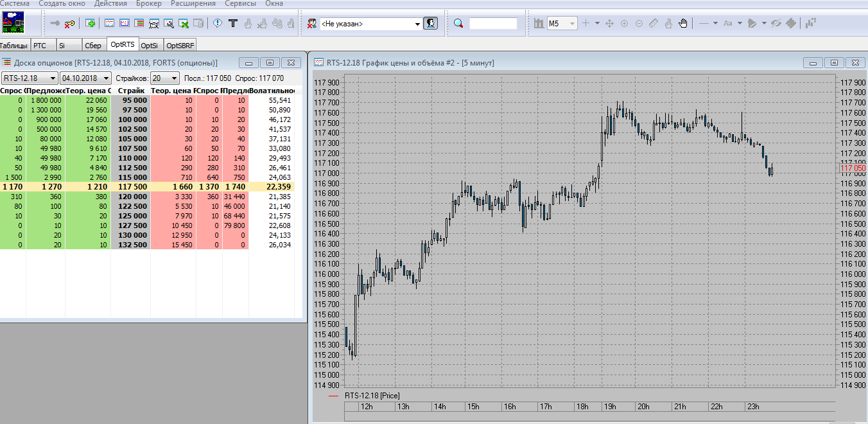Click the blue exclamation alert icon
Image resolution: width=868 pixels, height=424 pixels.
[x=218, y=24]
